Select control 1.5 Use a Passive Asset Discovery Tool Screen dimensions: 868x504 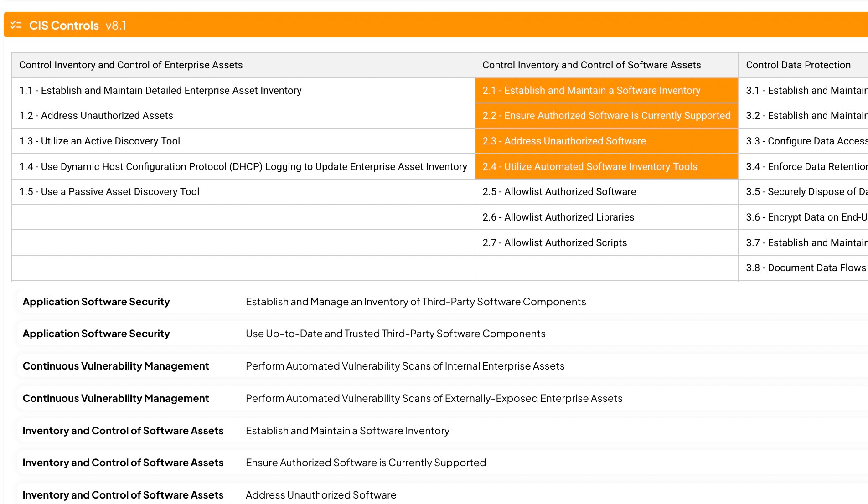pyautogui.click(x=243, y=192)
